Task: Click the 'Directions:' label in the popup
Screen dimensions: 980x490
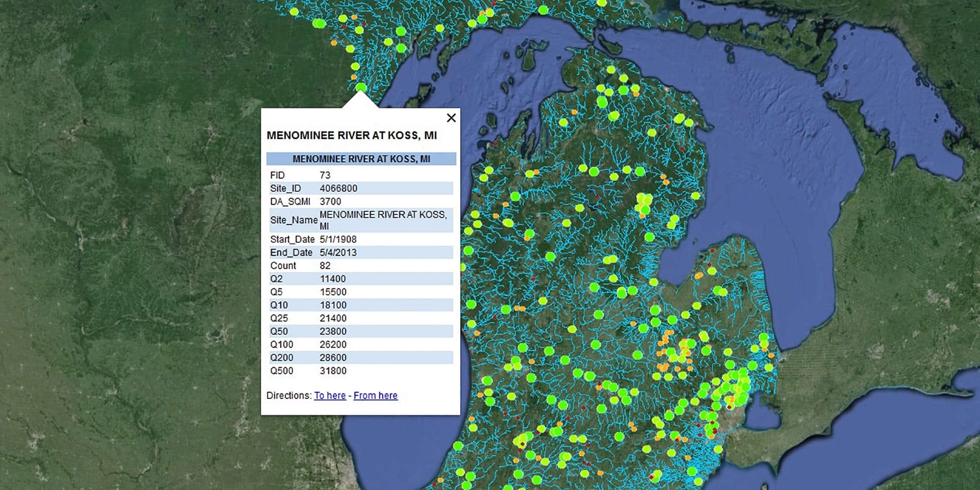Action: point(289,395)
